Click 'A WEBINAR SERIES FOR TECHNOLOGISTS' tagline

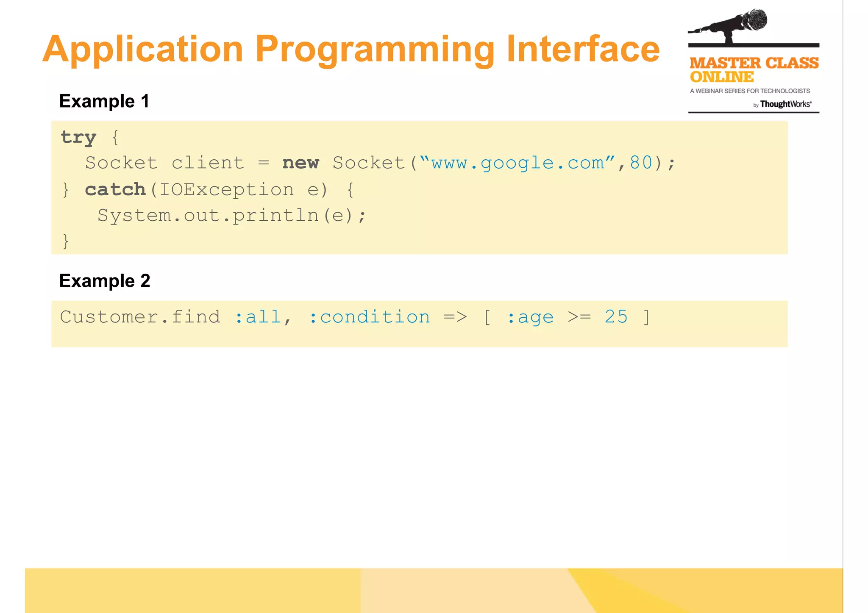(x=750, y=91)
